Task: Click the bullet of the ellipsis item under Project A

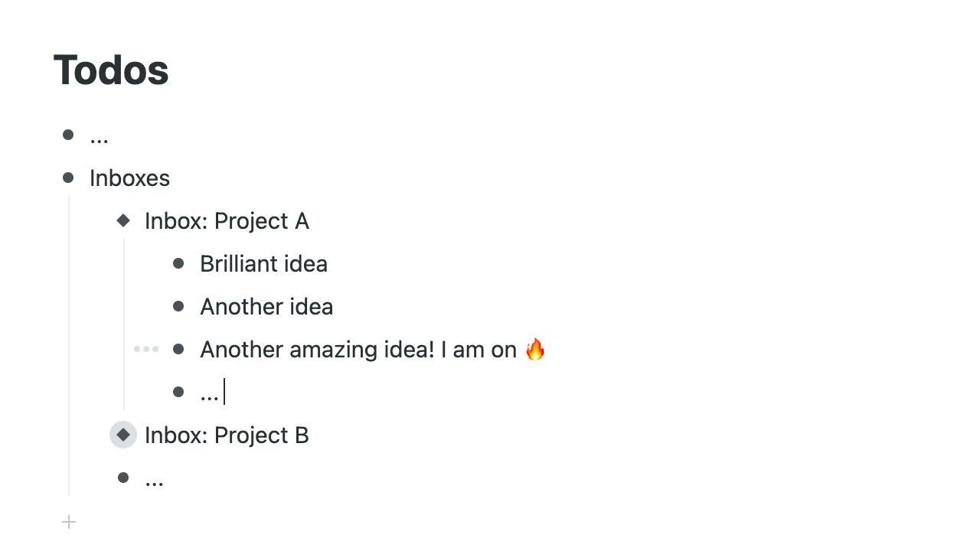Action: tap(178, 392)
